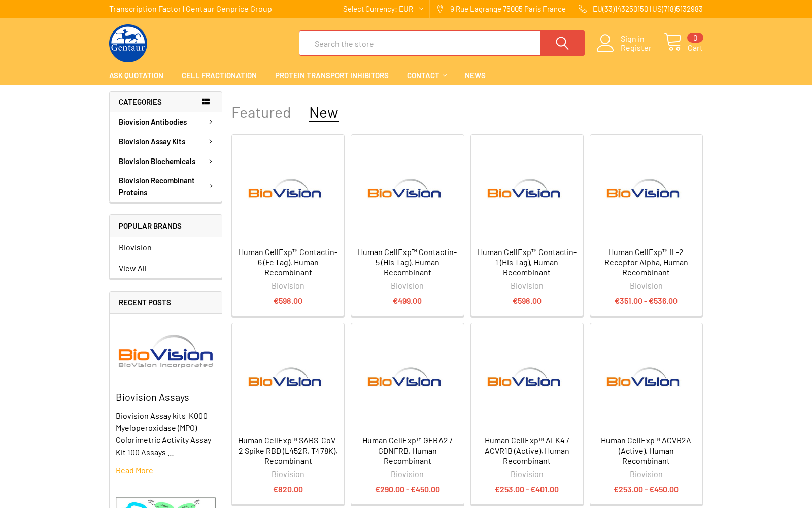
Task: Click the EU and US phone numbers
Action: coord(648,9)
